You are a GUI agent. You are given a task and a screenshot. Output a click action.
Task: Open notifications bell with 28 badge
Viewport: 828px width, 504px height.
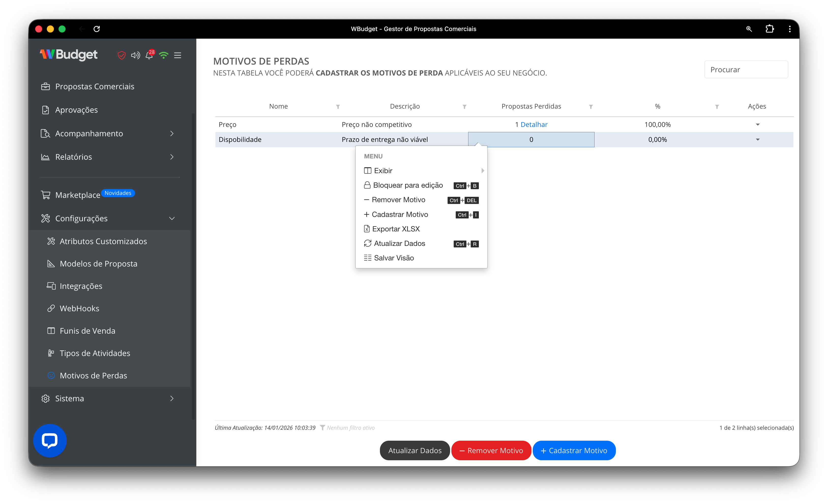tap(149, 55)
